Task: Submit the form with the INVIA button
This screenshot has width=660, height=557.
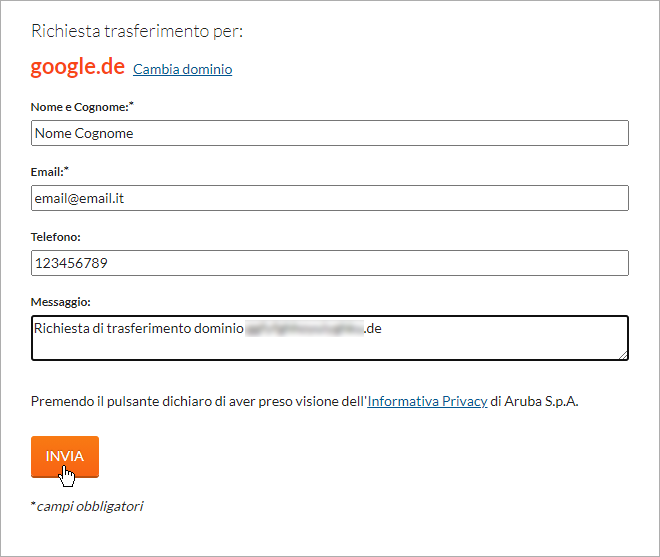Action: click(65, 457)
